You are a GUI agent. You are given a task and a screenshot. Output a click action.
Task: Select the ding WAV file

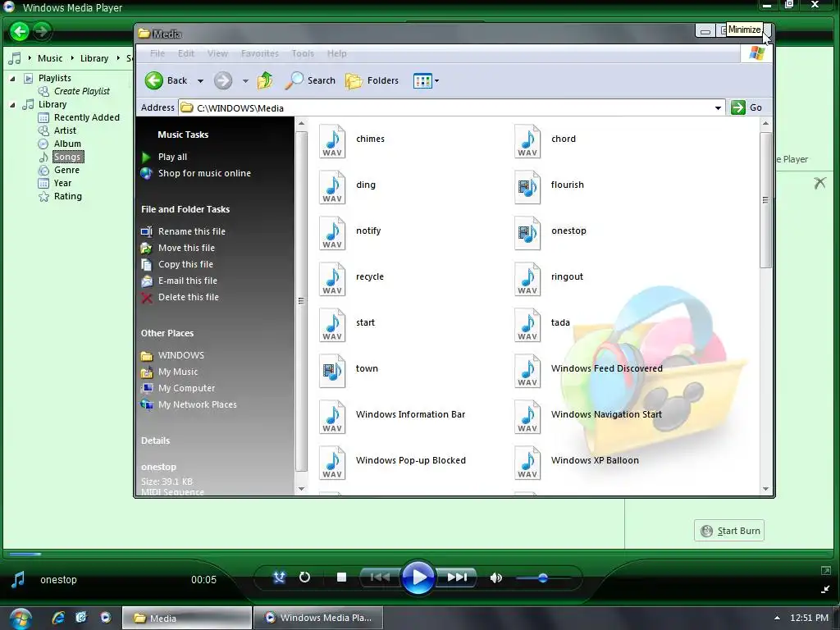[348, 186]
